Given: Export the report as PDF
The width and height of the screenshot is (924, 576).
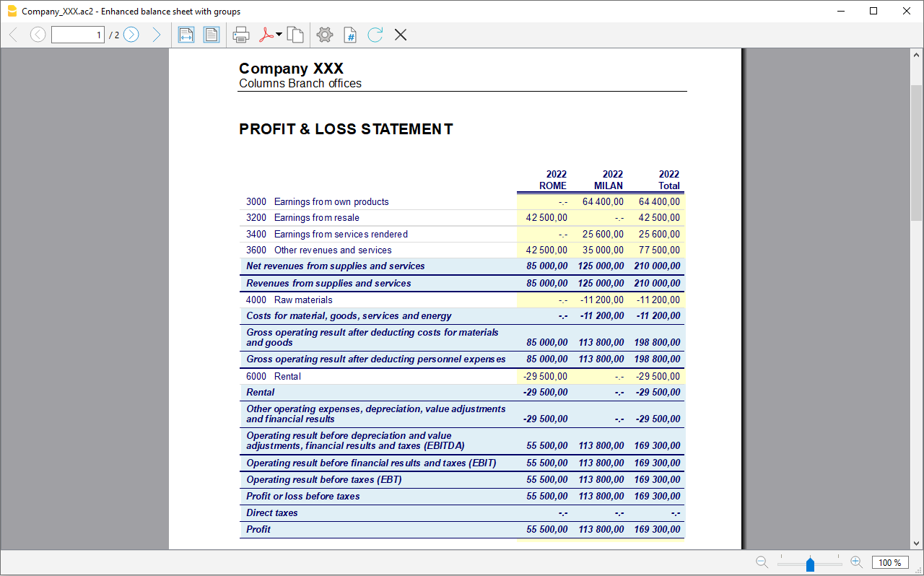Looking at the screenshot, I should [x=266, y=34].
